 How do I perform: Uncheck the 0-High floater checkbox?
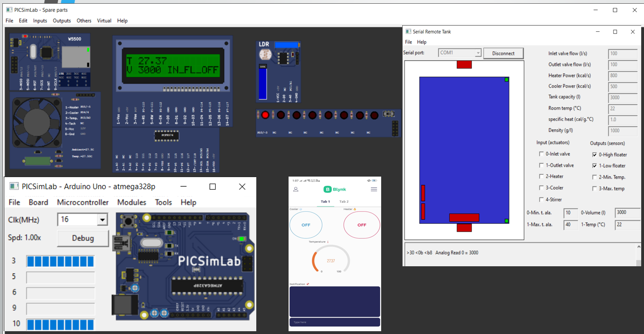pyautogui.click(x=594, y=155)
